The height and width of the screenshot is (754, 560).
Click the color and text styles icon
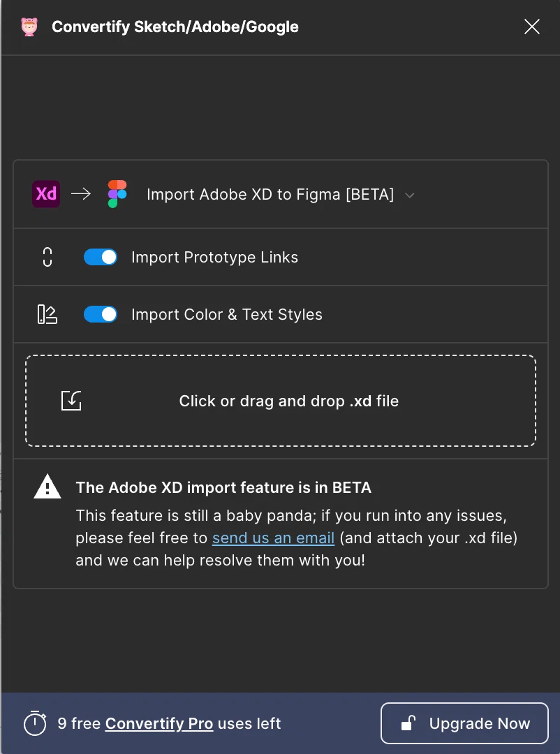47,314
